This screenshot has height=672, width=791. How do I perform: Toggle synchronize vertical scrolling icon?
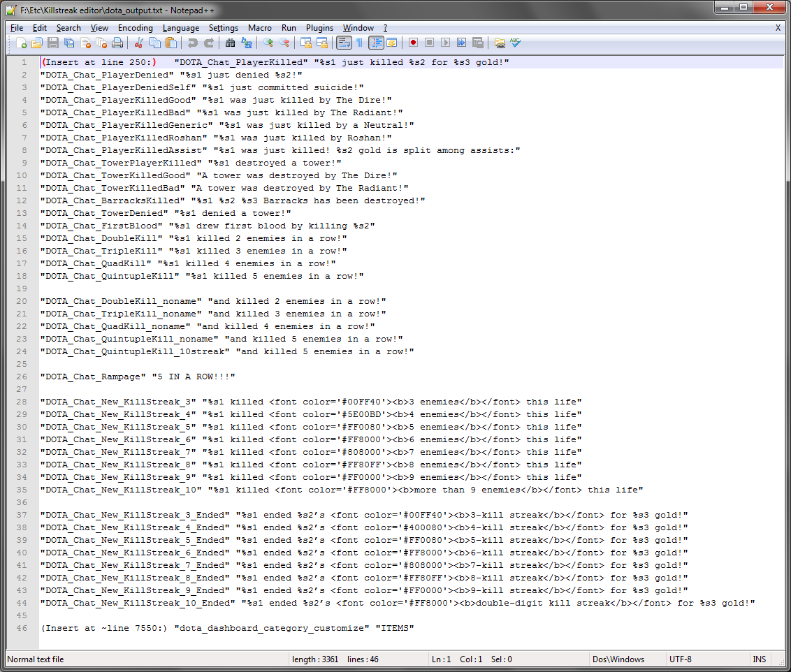click(305, 43)
